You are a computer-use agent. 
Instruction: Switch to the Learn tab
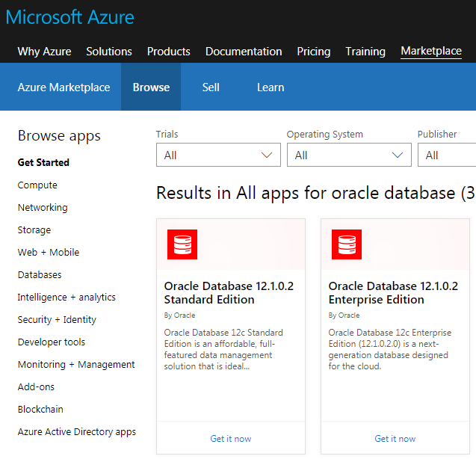pos(271,87)
